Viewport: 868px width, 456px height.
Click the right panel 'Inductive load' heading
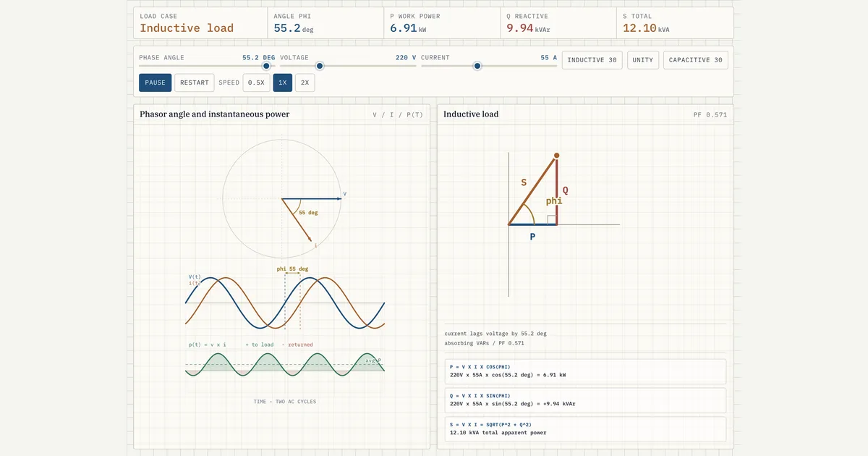coord(471,114)
